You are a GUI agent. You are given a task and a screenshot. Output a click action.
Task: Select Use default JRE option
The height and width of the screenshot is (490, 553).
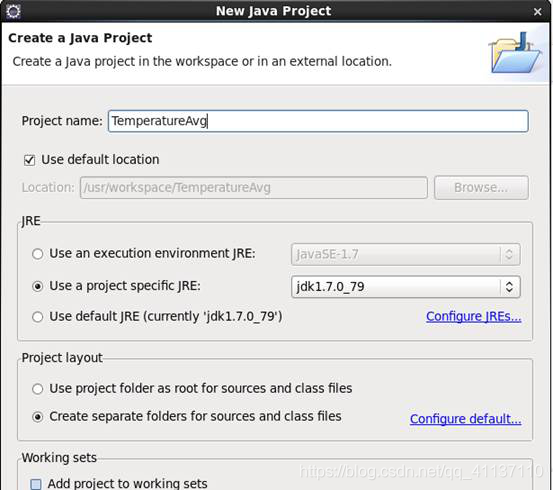point(38,317)
